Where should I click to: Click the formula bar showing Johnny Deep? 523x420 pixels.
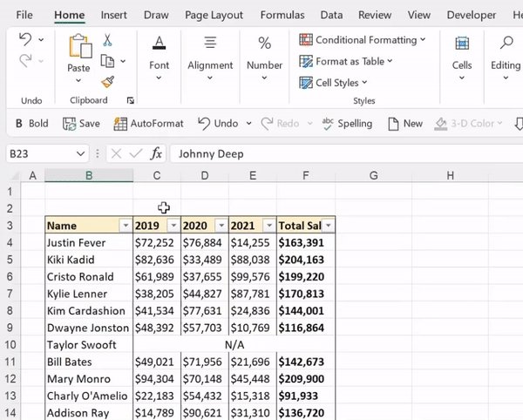pyautogui.click(x=346, y=153)
